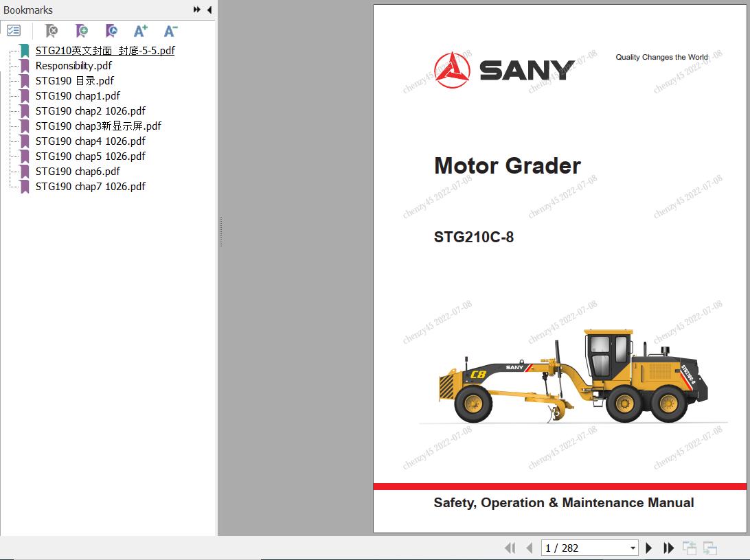Open the STG190 chap6.pdf bookmark
750x560 pixels.
click(x=78, y=171)
